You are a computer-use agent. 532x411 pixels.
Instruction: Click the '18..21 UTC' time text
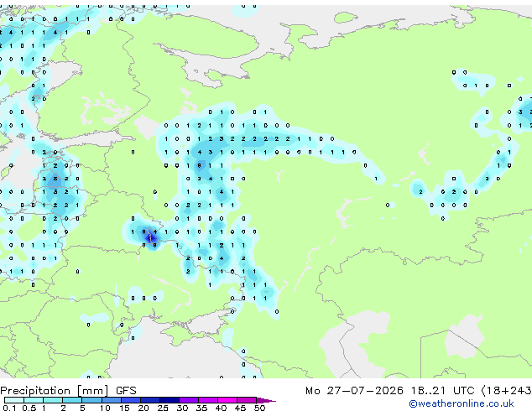pyautogui.click(x=443, y=390)
